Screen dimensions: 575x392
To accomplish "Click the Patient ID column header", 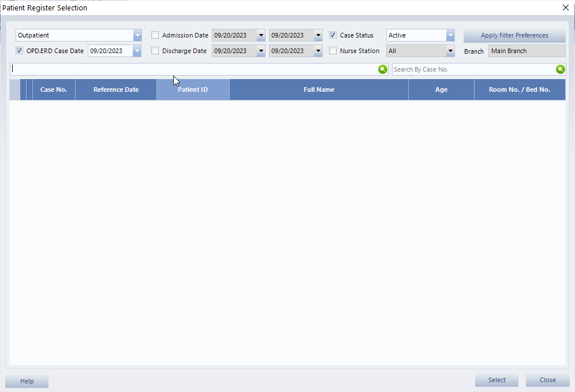I will 193,89.
